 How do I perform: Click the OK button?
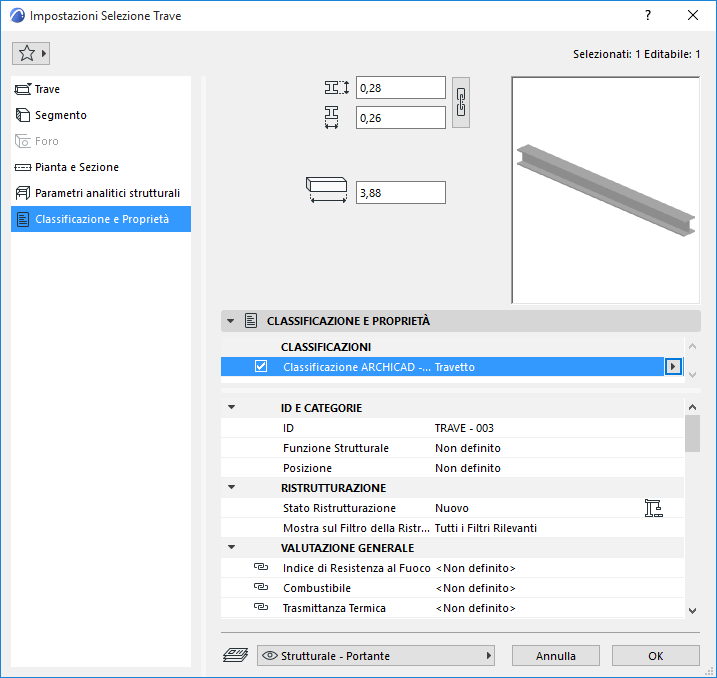click(656, 656)
